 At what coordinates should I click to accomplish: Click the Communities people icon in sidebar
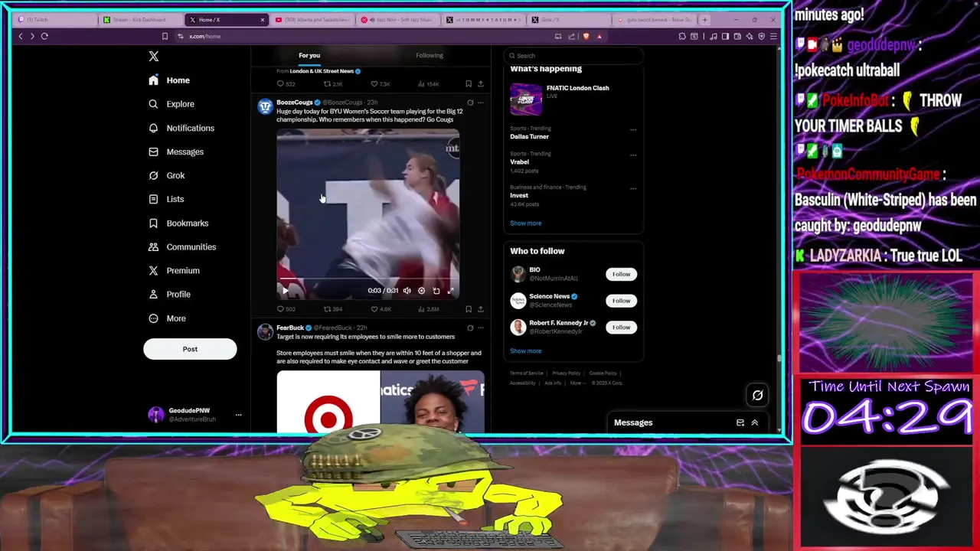pyautogui.click(x=153, y=246)
